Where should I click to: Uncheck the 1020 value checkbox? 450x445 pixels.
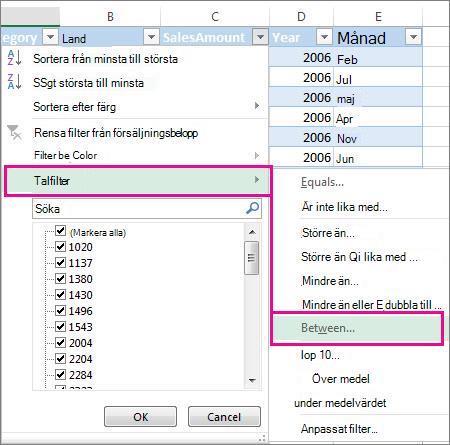[x=60, y=247]
